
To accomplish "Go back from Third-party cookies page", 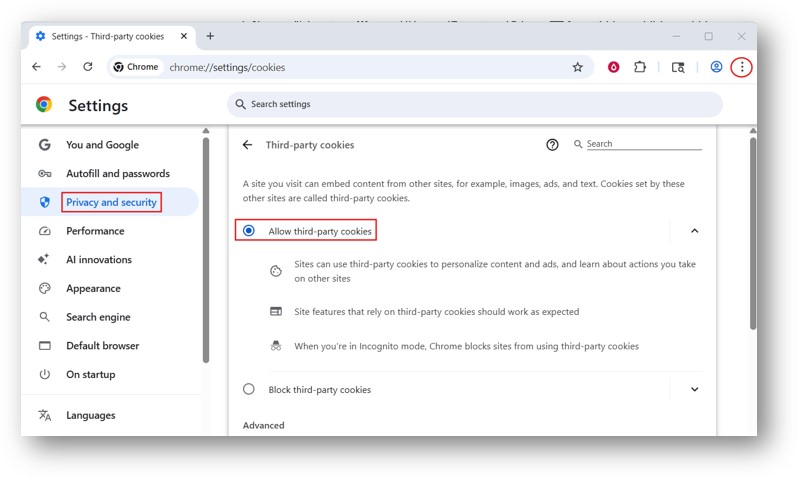I will point(247,145).
